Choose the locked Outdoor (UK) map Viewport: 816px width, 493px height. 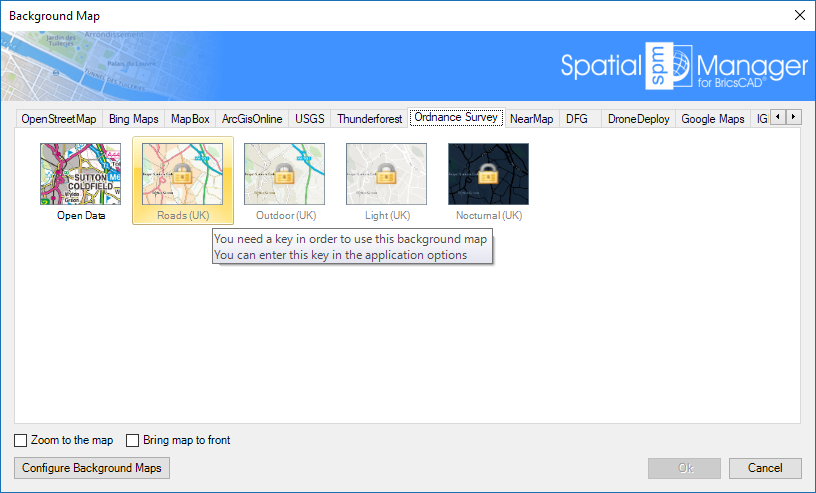click(x=285, y=174)
